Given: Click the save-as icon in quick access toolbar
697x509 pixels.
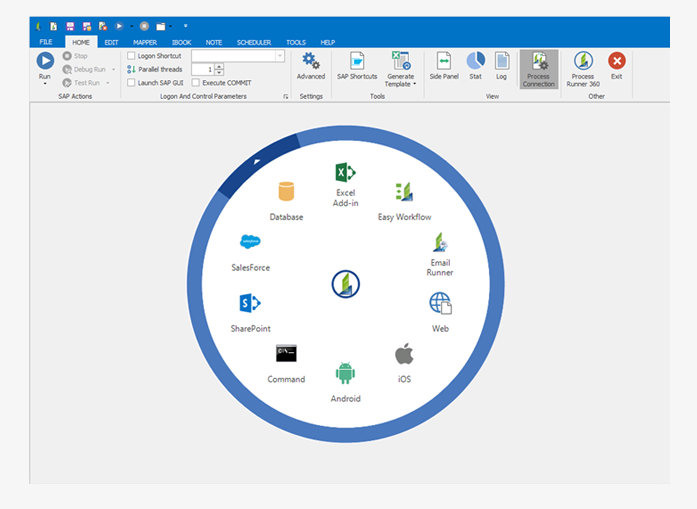Looking at the screenshot, I should [x=87, y=26].
